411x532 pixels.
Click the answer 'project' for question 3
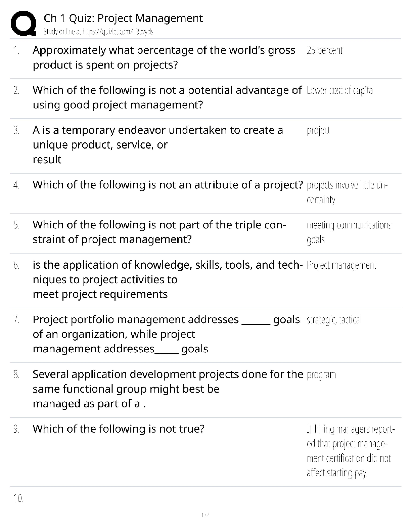pyautogui.click(x=318, y=130)
